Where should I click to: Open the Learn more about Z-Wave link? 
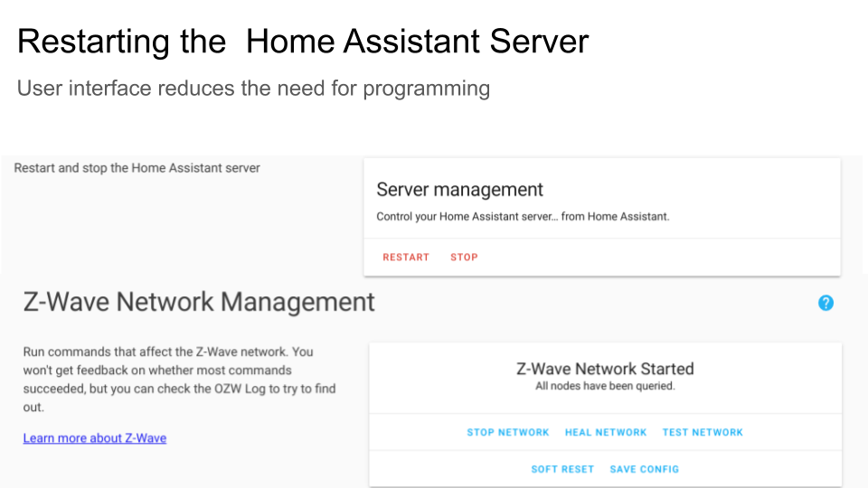[x=95, y=438]
